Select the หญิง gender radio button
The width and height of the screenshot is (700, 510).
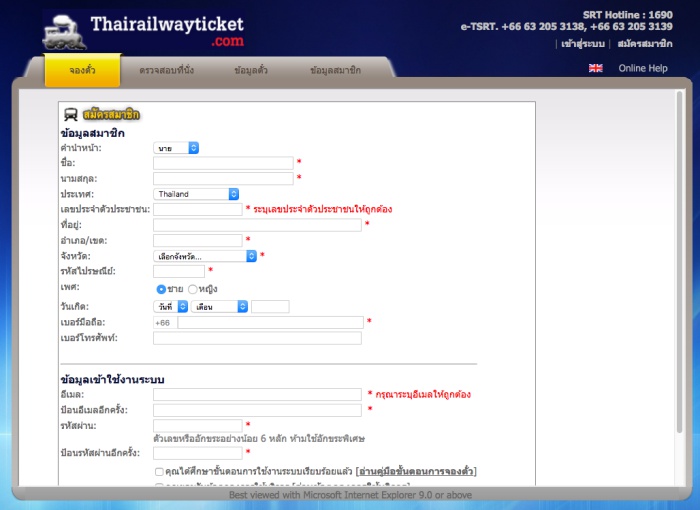click(192, 289)
